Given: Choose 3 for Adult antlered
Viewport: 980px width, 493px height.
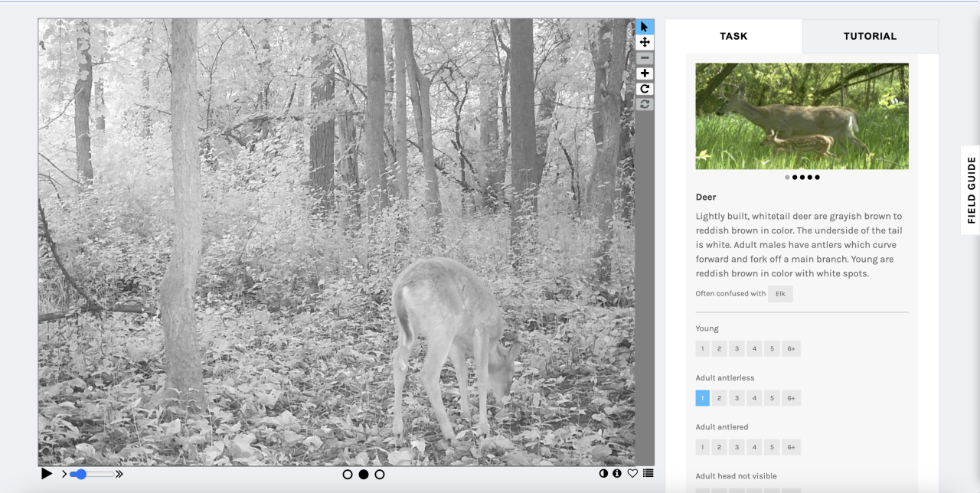Looking at the screenshot, I should (x=737, y=447).
